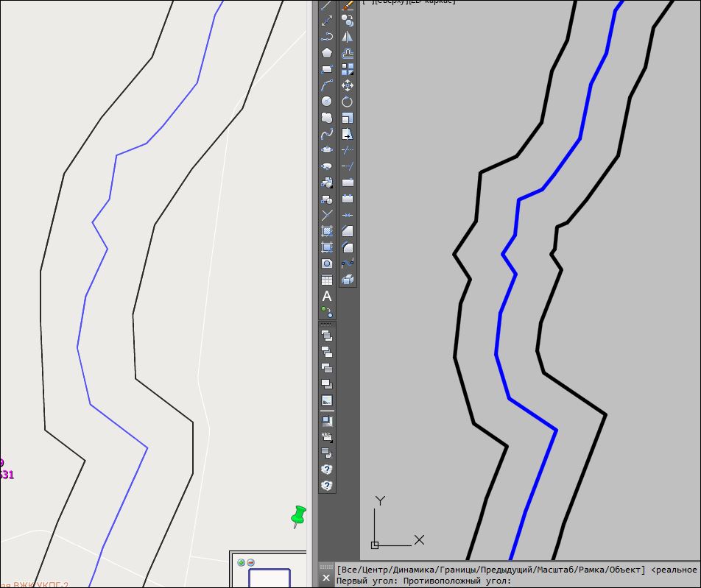Pick the Rectangle tool in Draw toolbar
Image resolution: width=701 pixels, height=588 pixels.
point(327,69)
